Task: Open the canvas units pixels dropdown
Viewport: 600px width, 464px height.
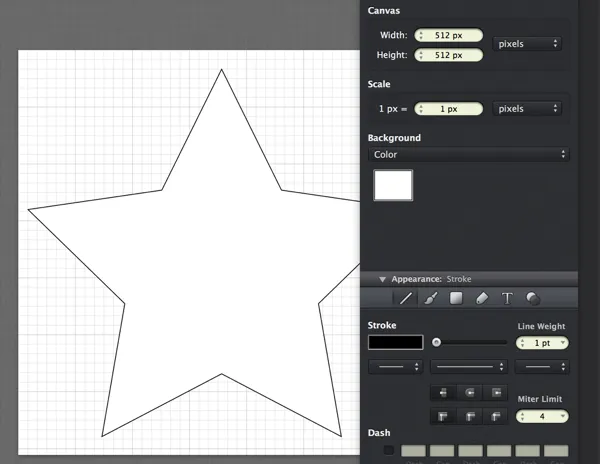Action: tap(527, 44)
